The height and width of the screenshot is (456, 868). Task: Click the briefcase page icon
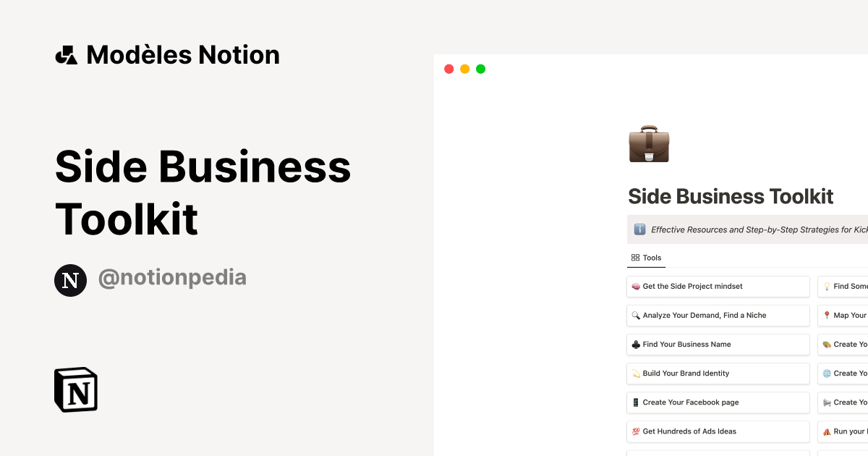(x=649, y=144)
